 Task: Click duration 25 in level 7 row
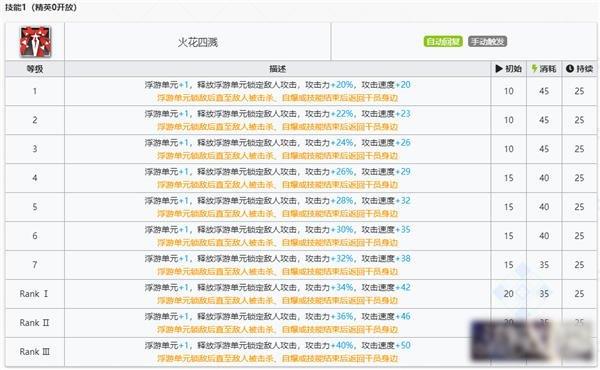point(579,265)
